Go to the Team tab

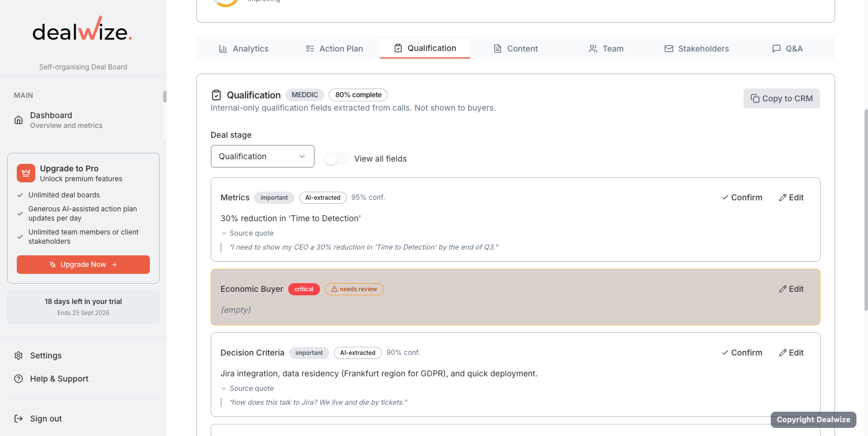606,49
